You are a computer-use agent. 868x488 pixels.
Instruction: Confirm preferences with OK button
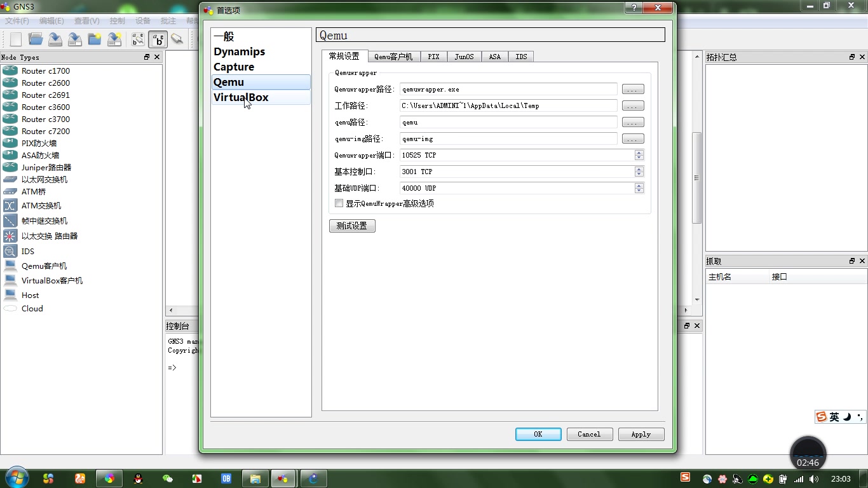tap(538, 434)
